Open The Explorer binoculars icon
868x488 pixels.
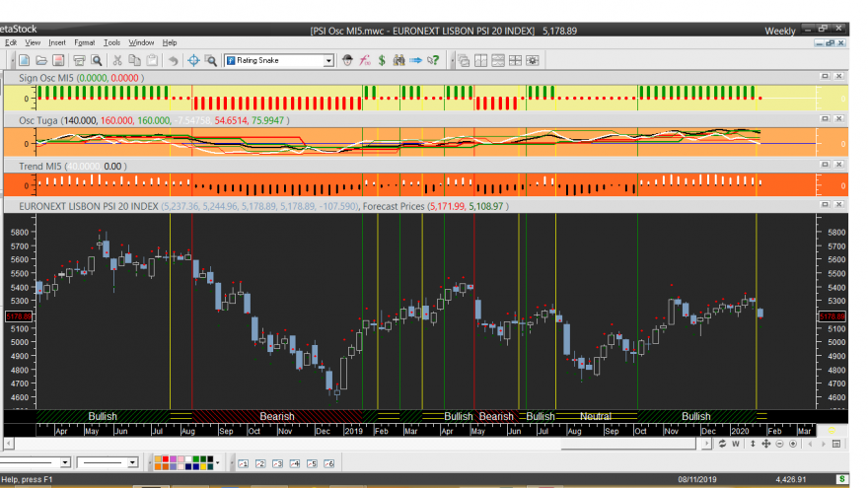[x=398, y=60]
